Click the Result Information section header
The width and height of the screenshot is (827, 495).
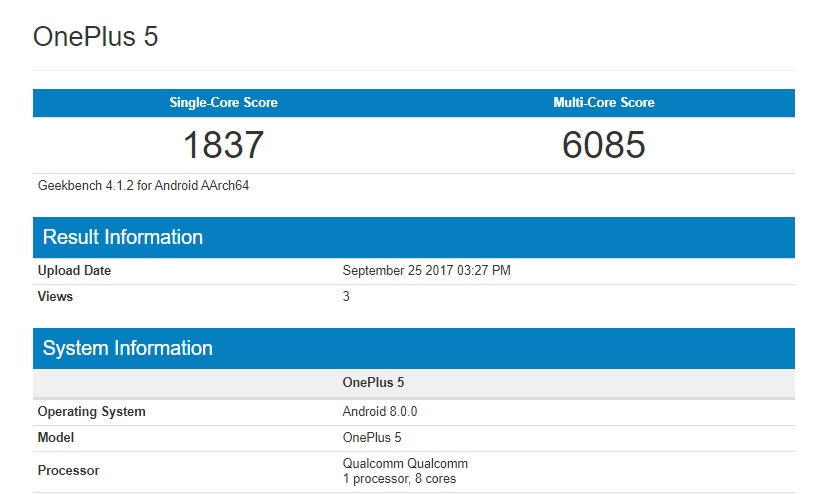[x=414, y=237]
